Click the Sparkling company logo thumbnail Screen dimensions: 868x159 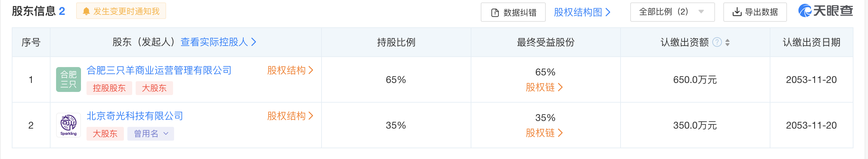pyautogui.click(x=69, y=125)
